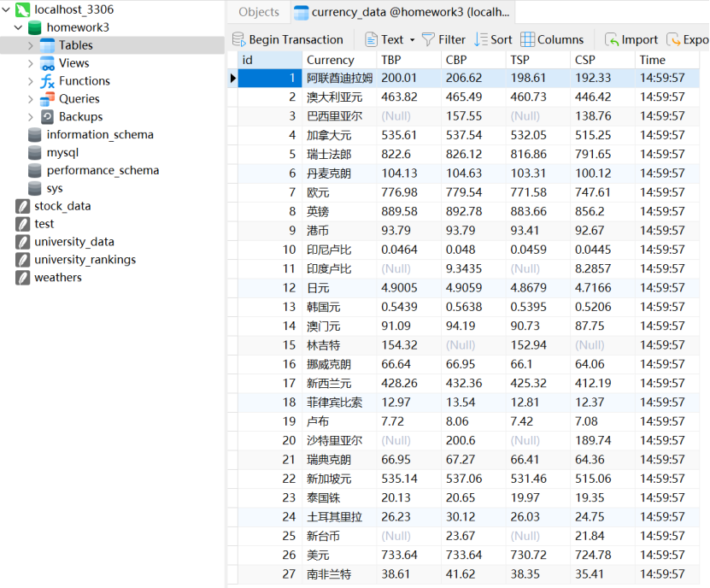710x588 pixels.
Task: Click the sys database icon
Action: pyautogui.click(x=35, y=188)
